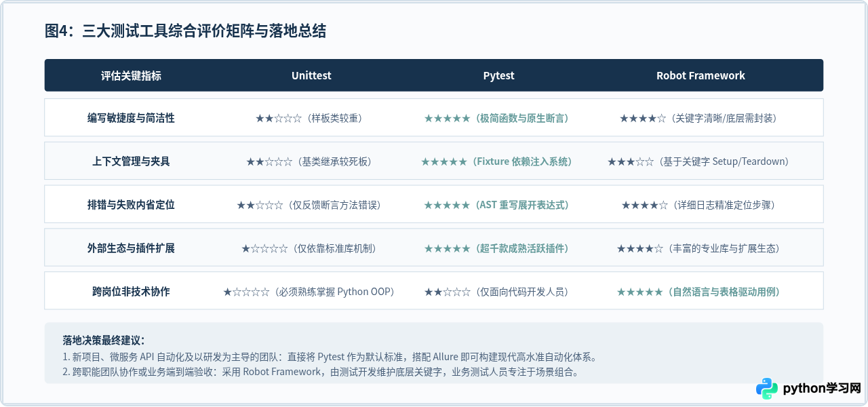Viewport: 868px width, 407px height.
Task: Click the Unittest cell '样板类较重'
Action: [x=311, y=118]
